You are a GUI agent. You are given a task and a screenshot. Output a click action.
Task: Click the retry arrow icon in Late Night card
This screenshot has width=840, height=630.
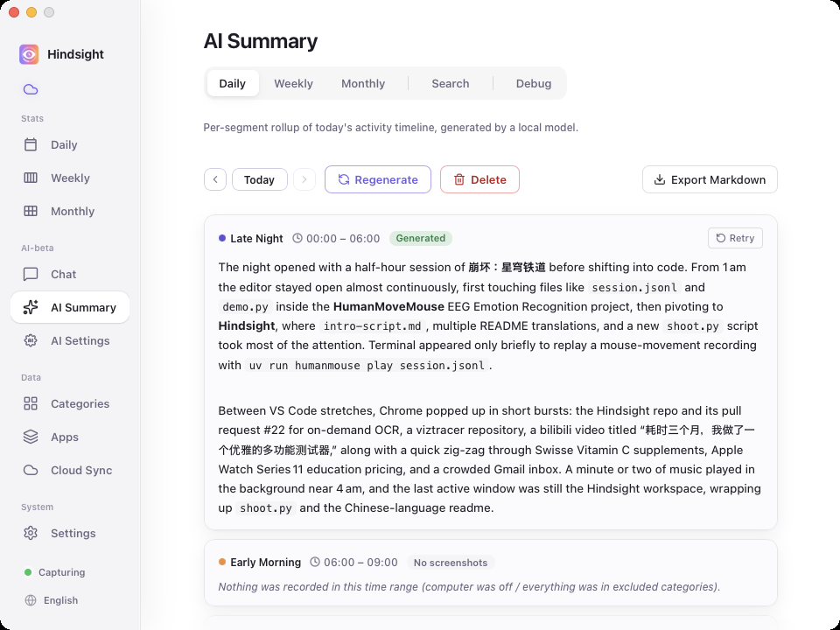720,238
